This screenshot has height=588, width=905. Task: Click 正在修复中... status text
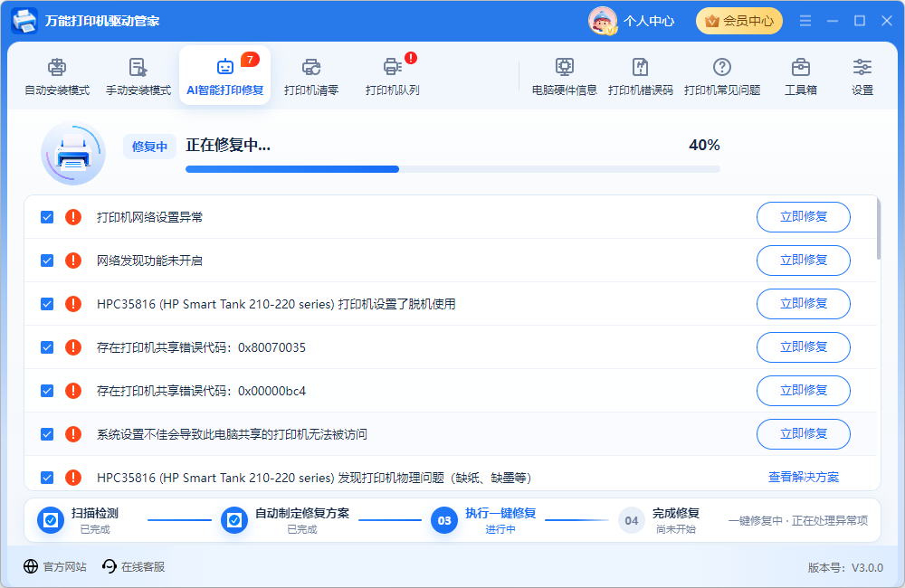(x=228, y=145)
